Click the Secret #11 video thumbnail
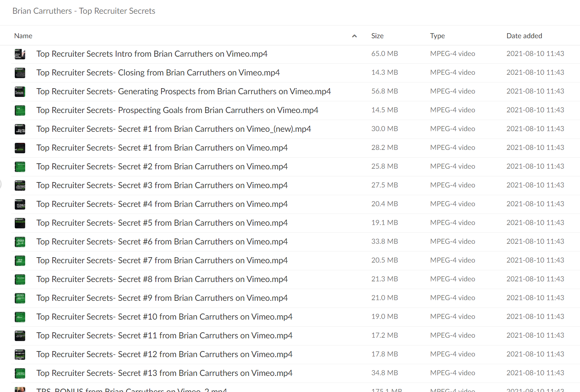The width and height of the screenshot is (580, 392). (x=20, y=336)
